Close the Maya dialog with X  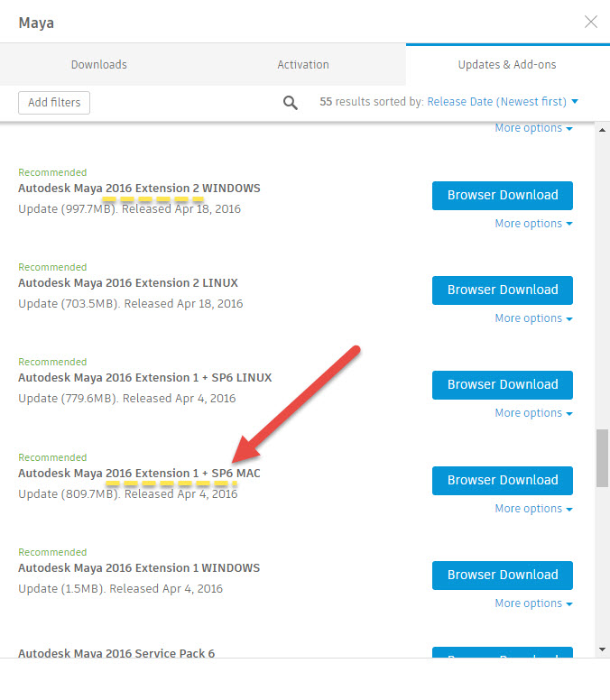[591, 22]
